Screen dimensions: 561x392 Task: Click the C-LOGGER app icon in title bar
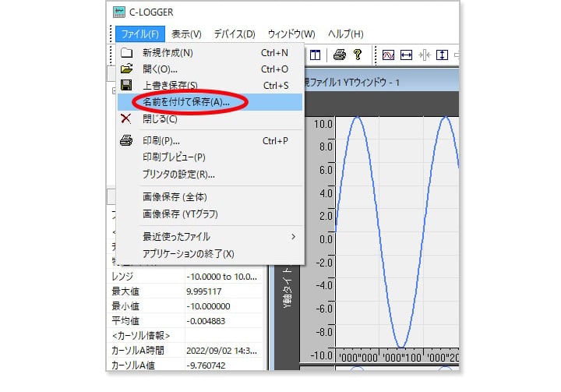[119, 12]
